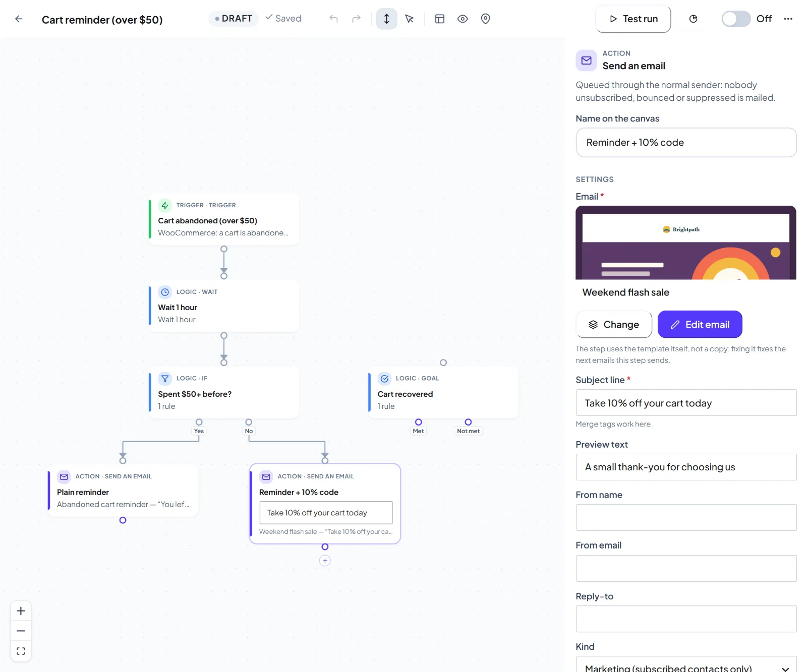Focus the From email field
This screenshot has width=807, height=672.
686,568
